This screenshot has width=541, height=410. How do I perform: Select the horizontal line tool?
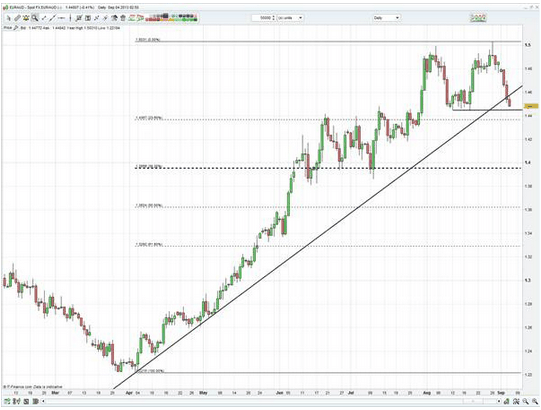click(x=61, y=18)
